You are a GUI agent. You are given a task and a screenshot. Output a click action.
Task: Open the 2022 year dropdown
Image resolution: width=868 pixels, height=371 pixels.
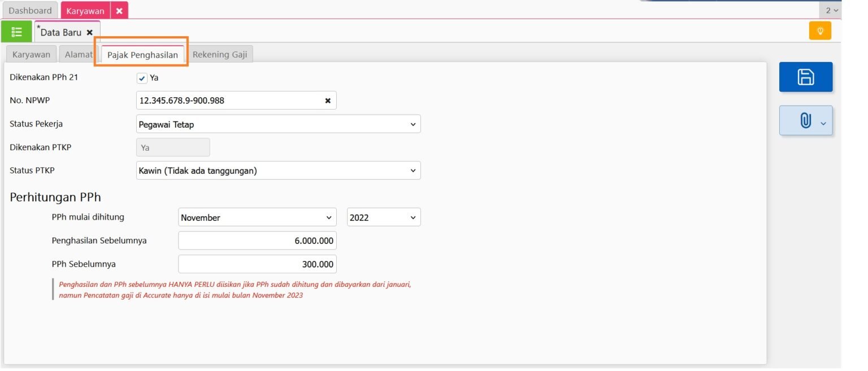(383, 217)
